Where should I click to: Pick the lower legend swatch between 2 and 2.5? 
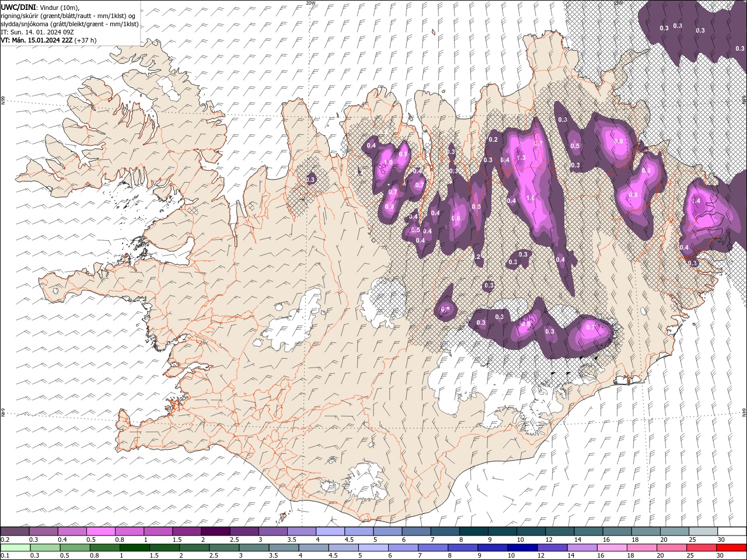[x=194, y=548]
